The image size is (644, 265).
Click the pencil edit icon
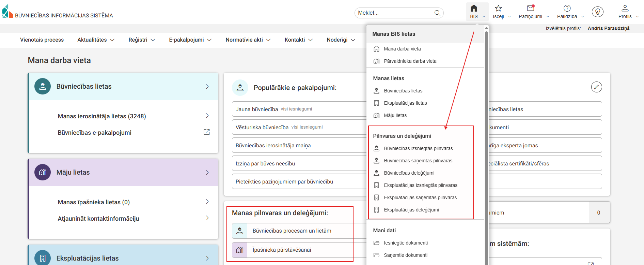pos(596,87)
